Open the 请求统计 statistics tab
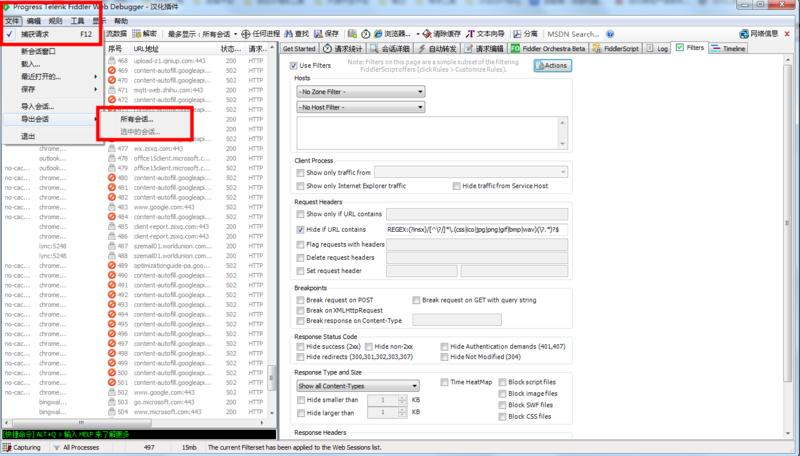The image size is (800, 456). (343, 48)
